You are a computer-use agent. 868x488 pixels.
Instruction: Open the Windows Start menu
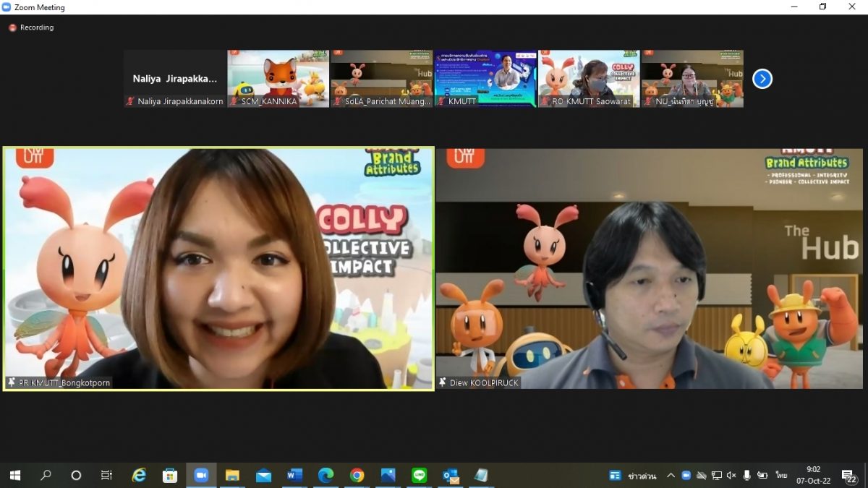(14, 475)
